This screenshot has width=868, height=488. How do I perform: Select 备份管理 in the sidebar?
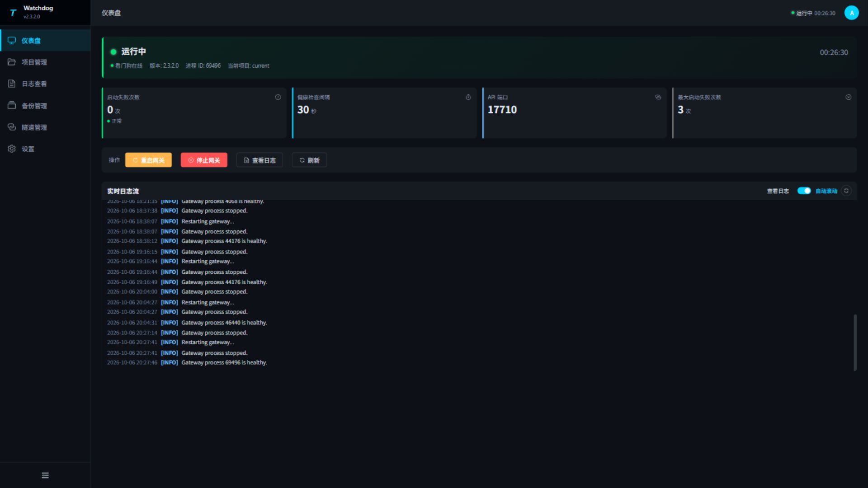click(45, 106)
